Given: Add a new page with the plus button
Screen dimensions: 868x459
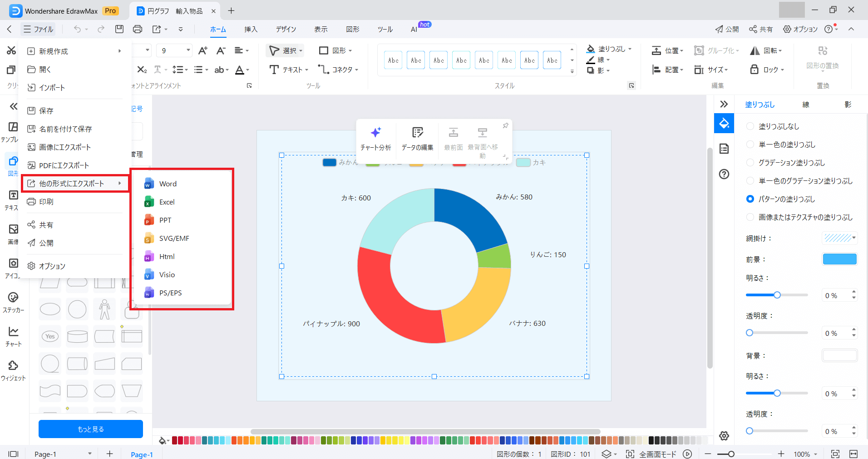Looking at the screenshot, I should pos(110,454).
